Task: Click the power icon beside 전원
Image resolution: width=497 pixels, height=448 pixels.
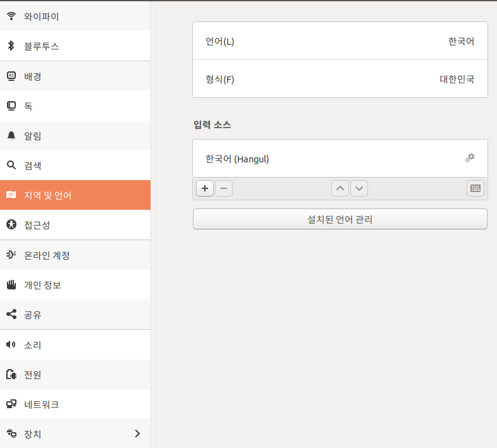Action: tap(11, 374)
